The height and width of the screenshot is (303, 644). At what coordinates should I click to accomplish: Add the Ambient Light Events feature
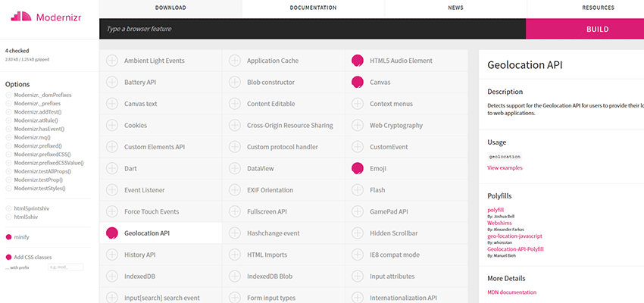click(x=112, y=61)
